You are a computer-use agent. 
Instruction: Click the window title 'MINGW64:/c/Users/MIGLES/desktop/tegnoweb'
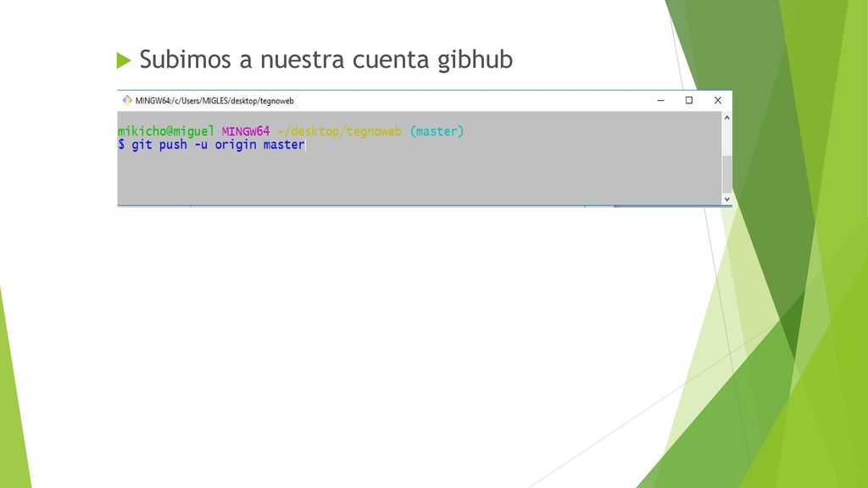214,101
